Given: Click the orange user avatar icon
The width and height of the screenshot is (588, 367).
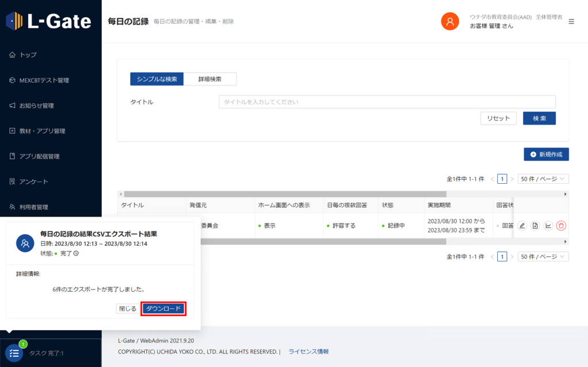Looking at the screenshot, I should coord(450,21).
